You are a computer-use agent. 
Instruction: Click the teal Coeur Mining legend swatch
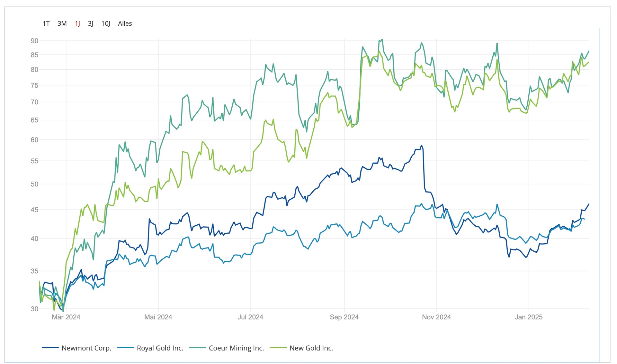(197, 348)
